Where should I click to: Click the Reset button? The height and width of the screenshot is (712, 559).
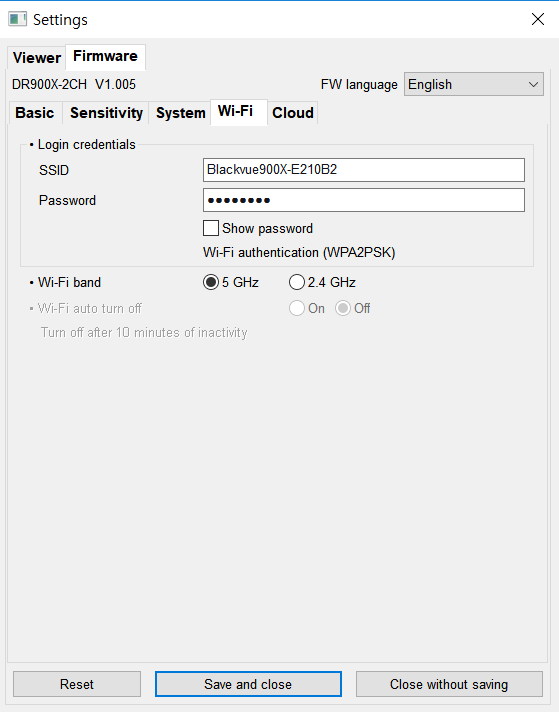pyautogui.click(x=77, y=684)
